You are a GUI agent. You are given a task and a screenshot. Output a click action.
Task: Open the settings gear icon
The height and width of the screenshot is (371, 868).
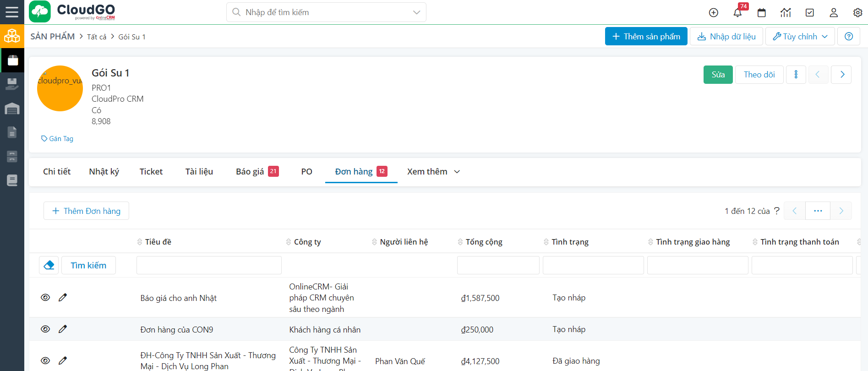pos(858,13)
